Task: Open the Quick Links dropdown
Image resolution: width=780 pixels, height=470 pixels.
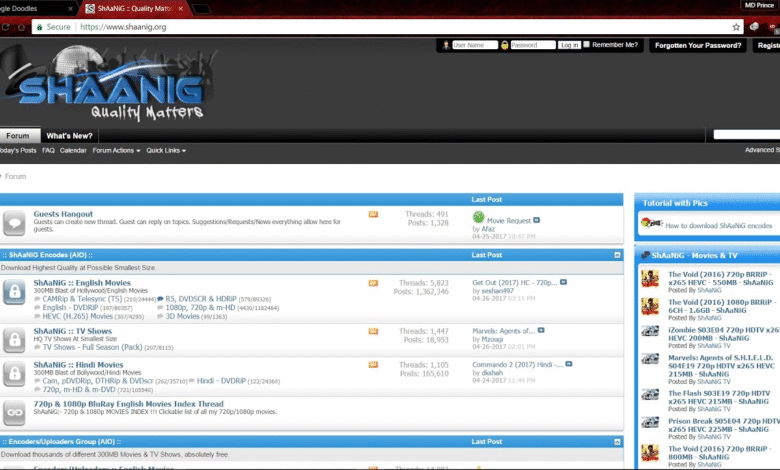Action: pos(166,150)
